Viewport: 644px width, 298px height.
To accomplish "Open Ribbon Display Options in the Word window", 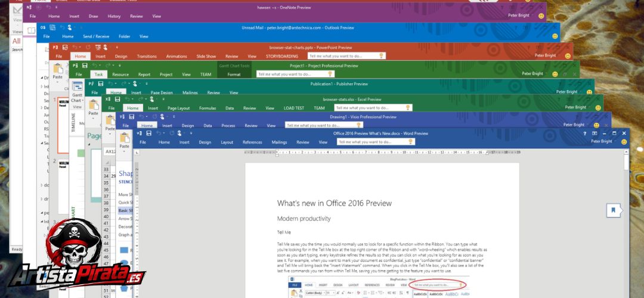I will 595,134.
